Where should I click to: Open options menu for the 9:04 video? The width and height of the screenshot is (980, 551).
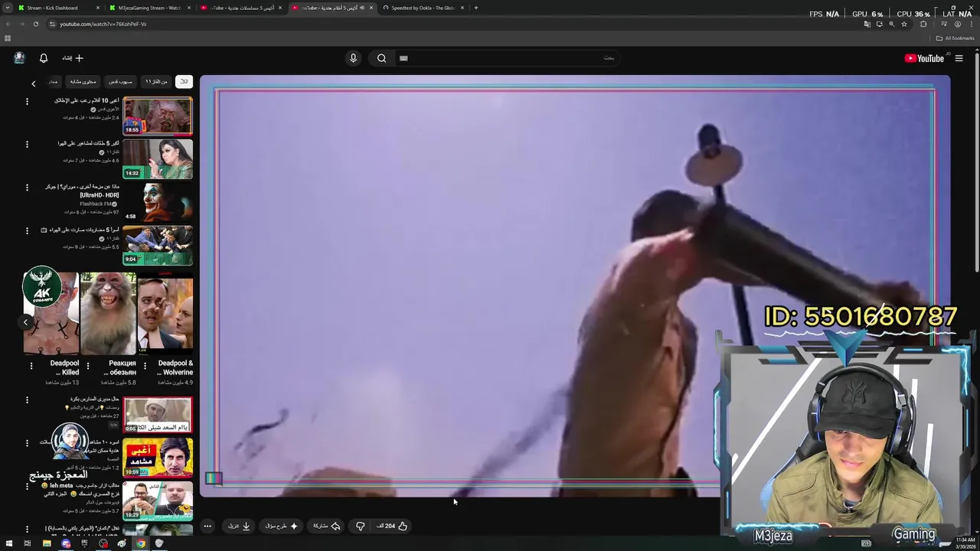tap(27, 230)
